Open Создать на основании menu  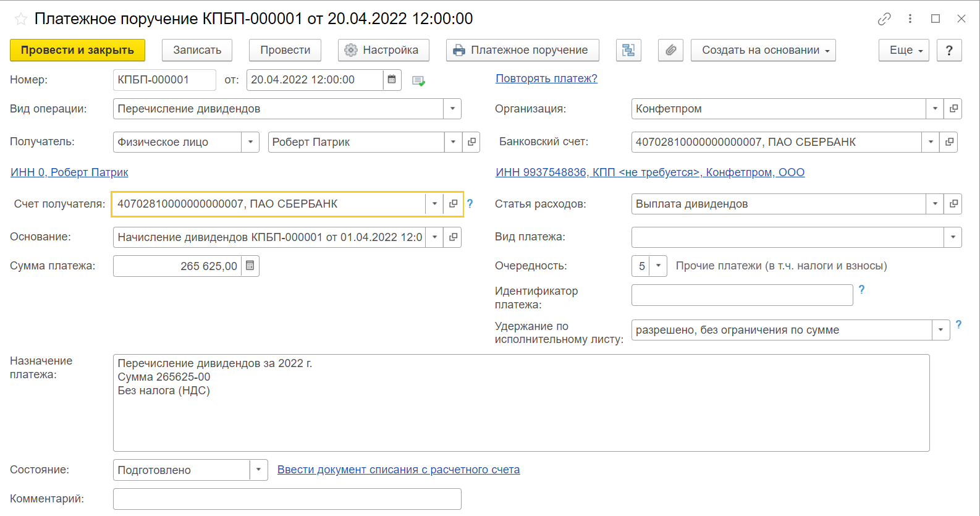pos(762,50)
